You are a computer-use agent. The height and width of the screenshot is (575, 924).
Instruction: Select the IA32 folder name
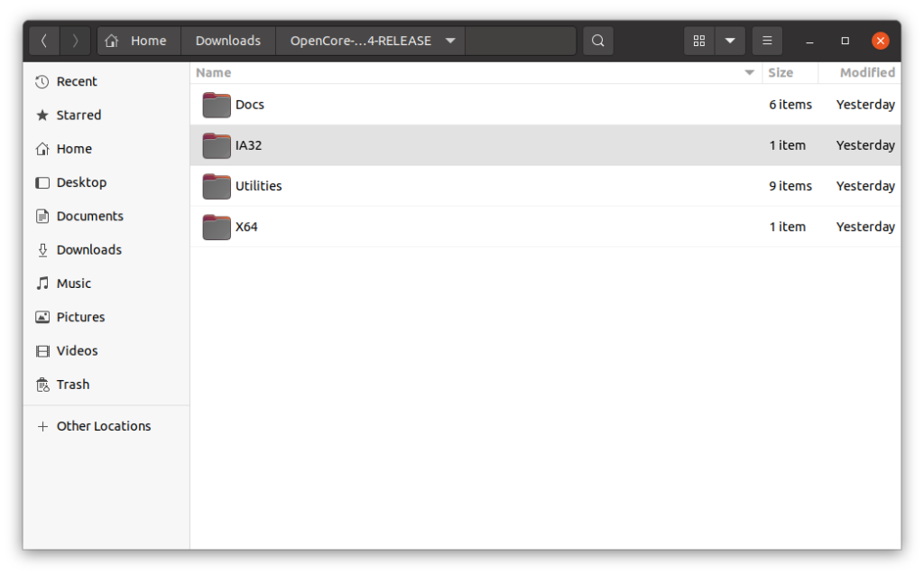(249, 145)
